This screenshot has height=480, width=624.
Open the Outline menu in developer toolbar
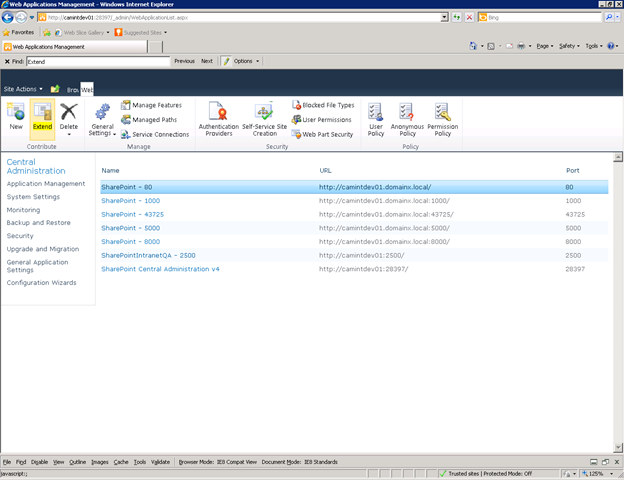pyautogui.click(x=77, y=462)
